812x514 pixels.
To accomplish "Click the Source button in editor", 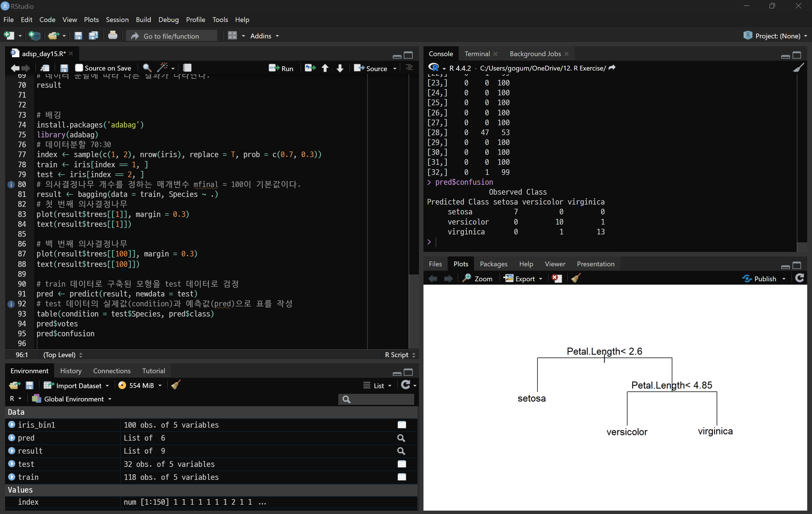I will 371,68.
